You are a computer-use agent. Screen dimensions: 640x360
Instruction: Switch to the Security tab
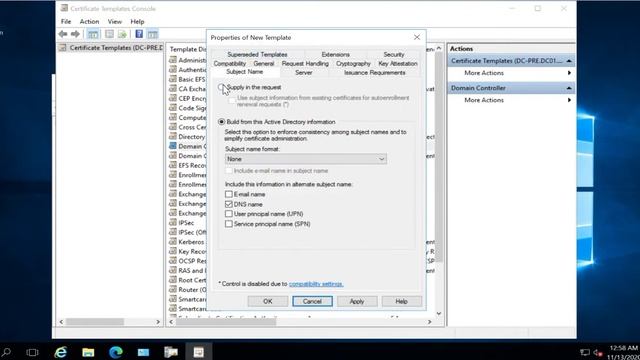tap(394, 54)
